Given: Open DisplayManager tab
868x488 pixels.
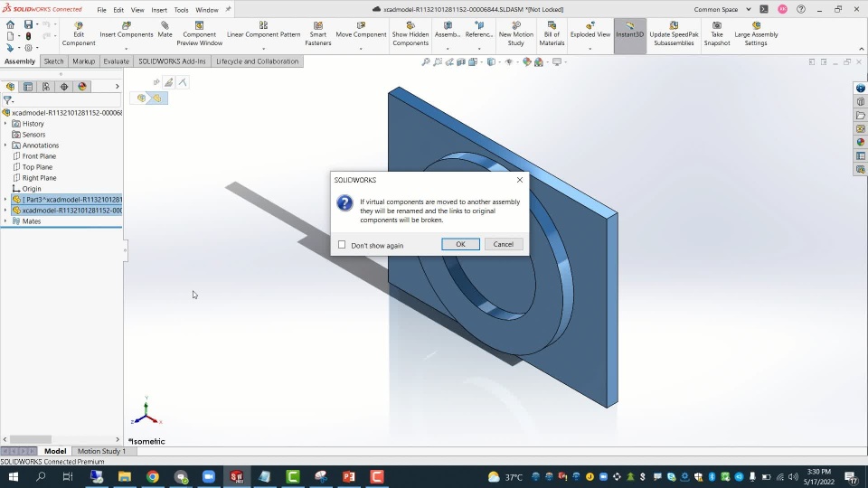Looking at the screenshot, I should (82, 87).
